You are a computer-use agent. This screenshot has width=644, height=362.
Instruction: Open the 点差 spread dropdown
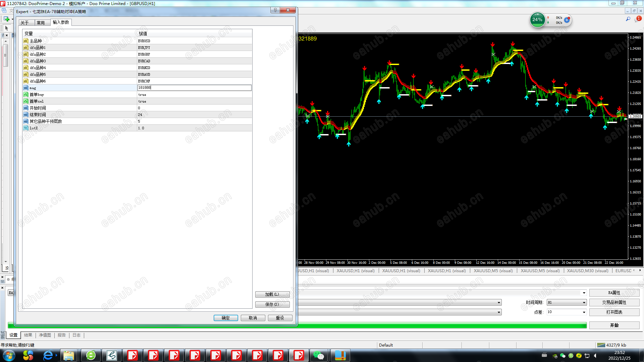[584, 312]
